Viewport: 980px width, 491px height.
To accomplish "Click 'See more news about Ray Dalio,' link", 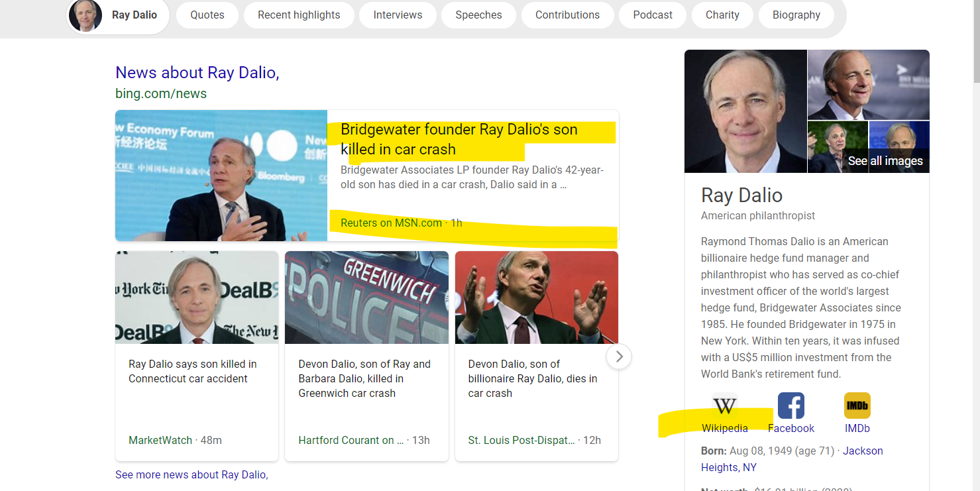I will pos(191,474).
